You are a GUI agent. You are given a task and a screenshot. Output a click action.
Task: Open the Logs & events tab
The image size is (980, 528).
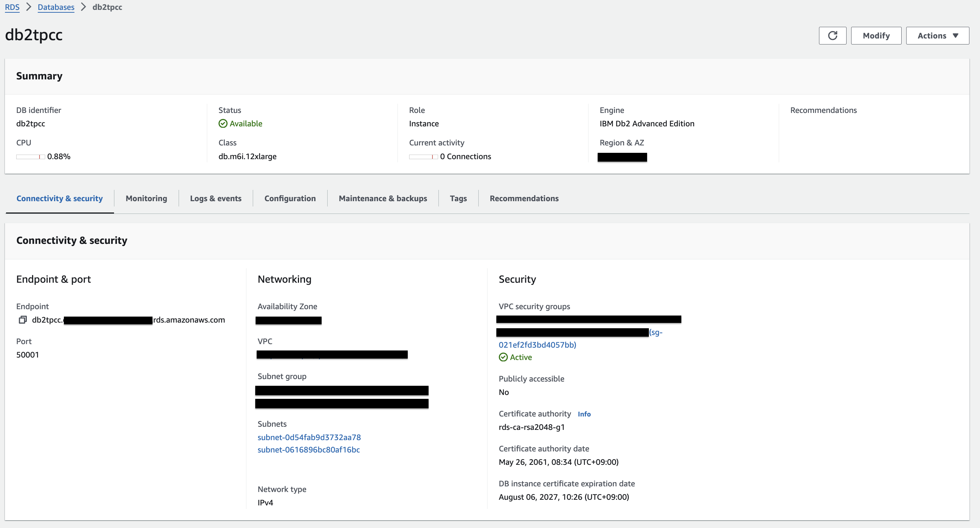pos(215,198)
